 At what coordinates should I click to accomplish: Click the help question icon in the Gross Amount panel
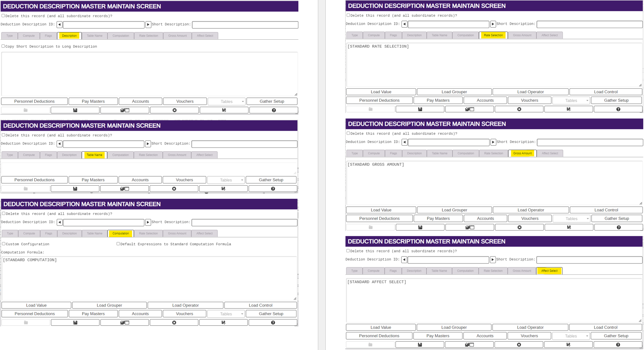pyautogui.click(x=619, y=227)
